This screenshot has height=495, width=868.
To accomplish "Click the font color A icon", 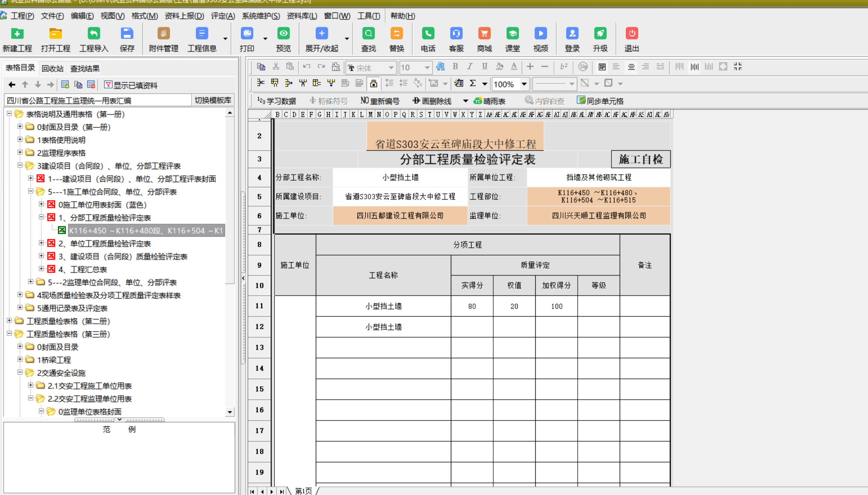I will click(x=514, y=67).
